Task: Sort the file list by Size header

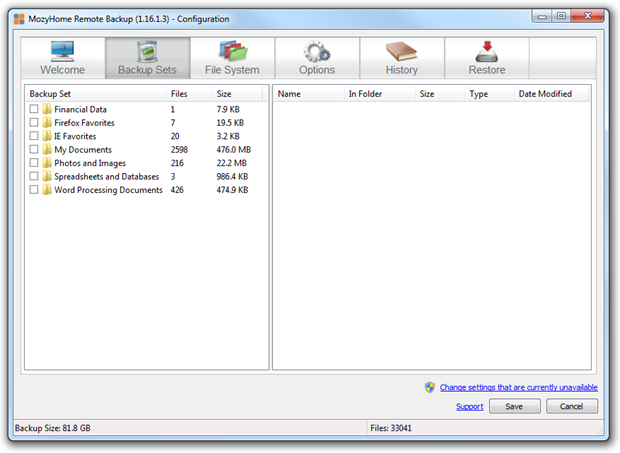Action: point(440,94)
